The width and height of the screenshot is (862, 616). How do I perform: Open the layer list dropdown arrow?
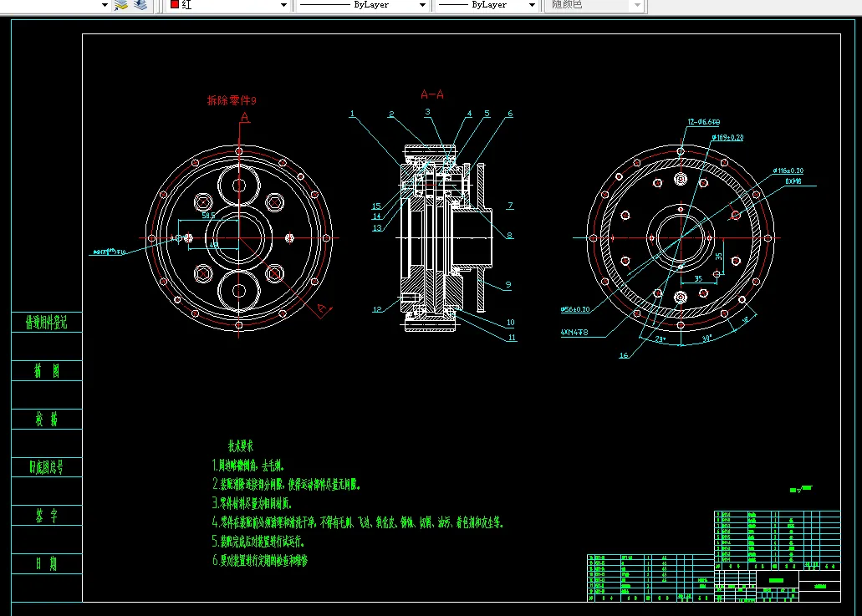pos(105,5)
